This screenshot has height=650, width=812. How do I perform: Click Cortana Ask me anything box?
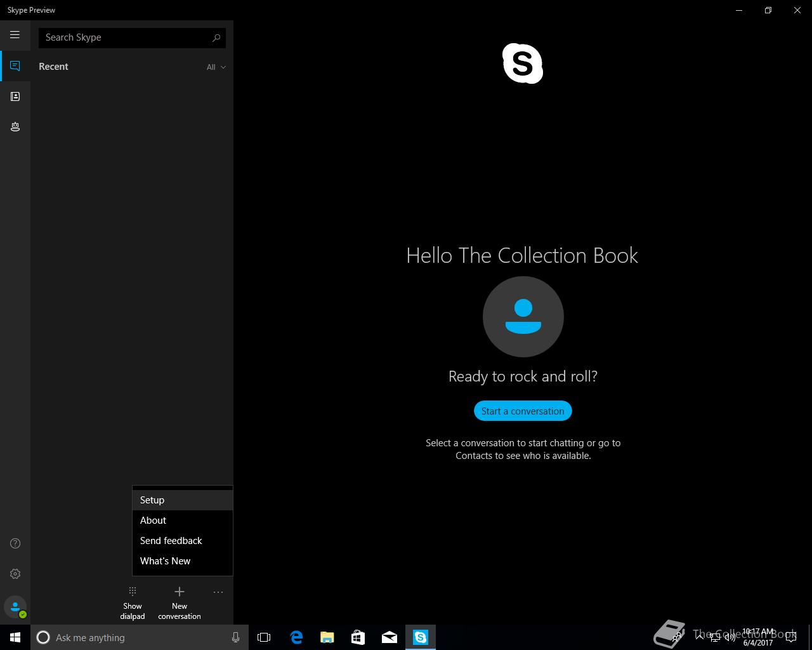click(140, 637)
